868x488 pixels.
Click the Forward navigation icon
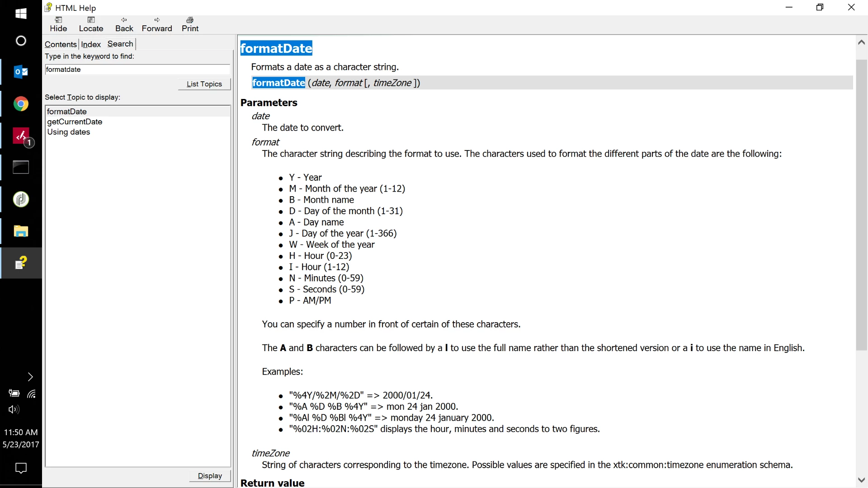pyautogui.click(x=157, y=24)
